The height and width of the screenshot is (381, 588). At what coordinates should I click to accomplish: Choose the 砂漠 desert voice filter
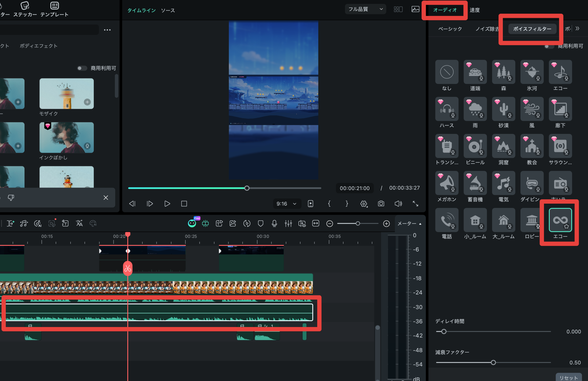pos(503,109)
